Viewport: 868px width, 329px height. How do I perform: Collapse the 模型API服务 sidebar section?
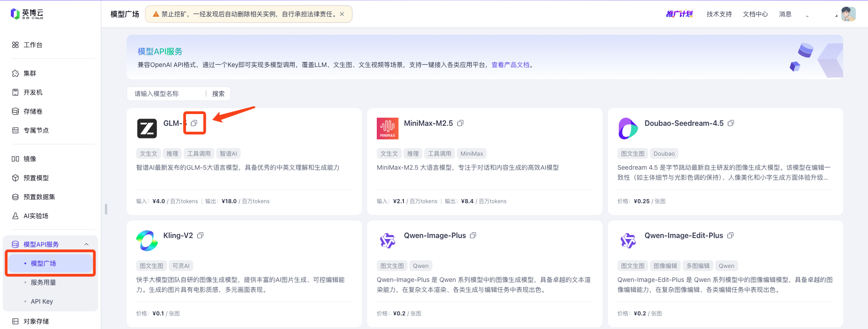(x=86, y=244)
